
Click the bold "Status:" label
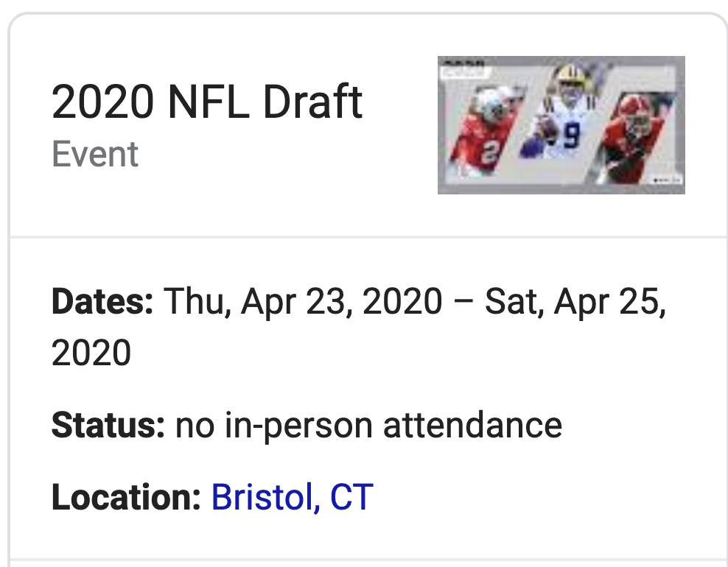(108, 425)
